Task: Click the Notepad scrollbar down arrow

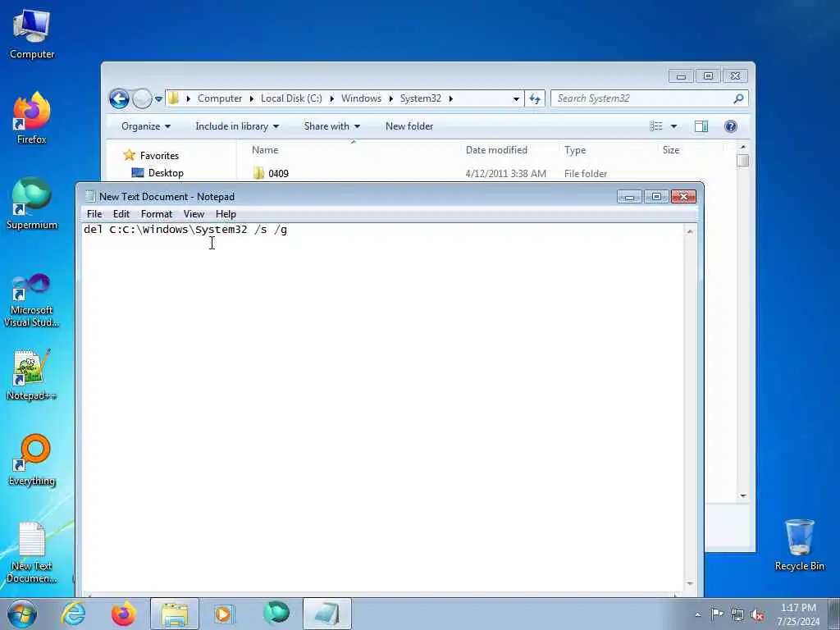Action: (x=690, y=584)
